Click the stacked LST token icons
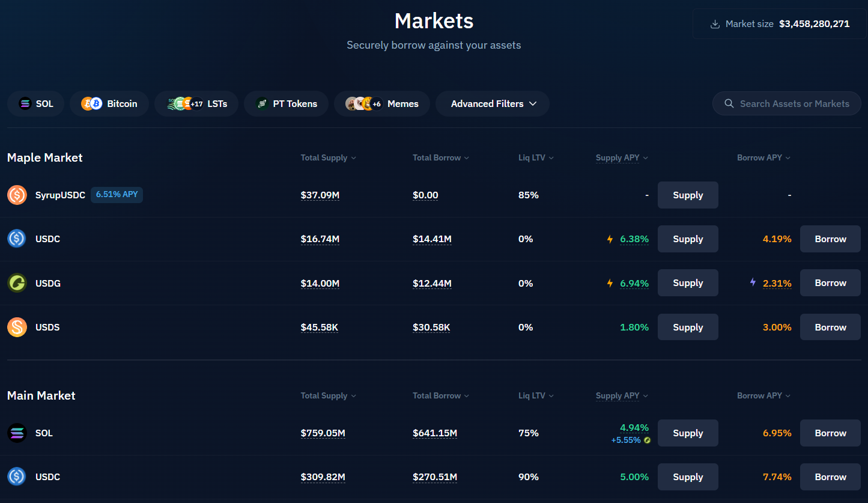This screenshot has height=503, width=868. pyautogui.click(x=185, y=104)
